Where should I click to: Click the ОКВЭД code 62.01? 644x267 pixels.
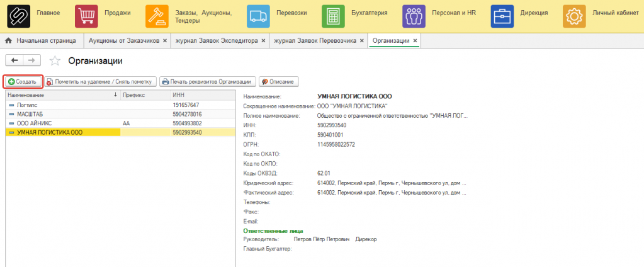(x=324, y=173)
